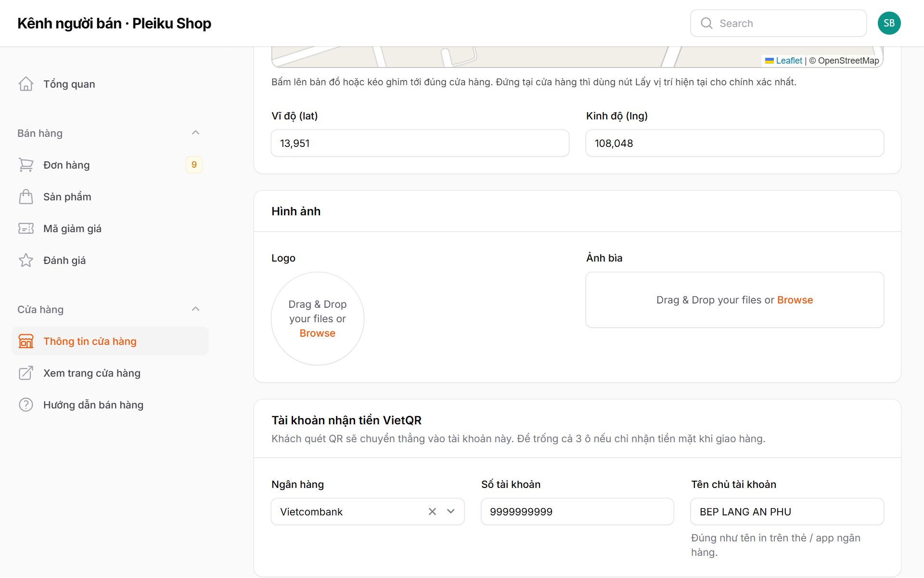This screenshot has height=578, width=924.
Task: Open the OpenStreetMap attribution link
Action: click(x=848, y=61)
